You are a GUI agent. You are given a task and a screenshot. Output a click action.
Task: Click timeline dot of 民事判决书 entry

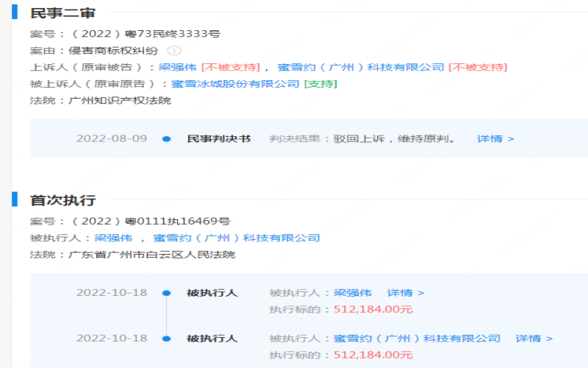click(x=167, y=139)
